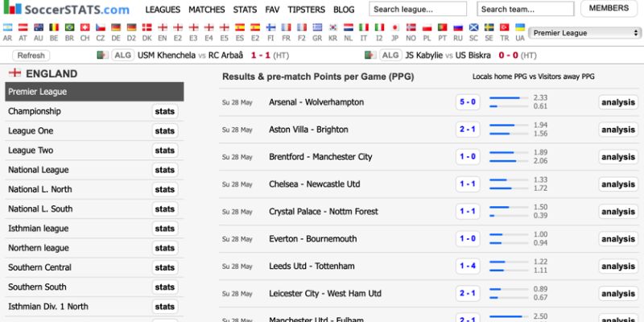
Task: Click the Switzerland (CH) flag icon
Action: tap(85, 27)
